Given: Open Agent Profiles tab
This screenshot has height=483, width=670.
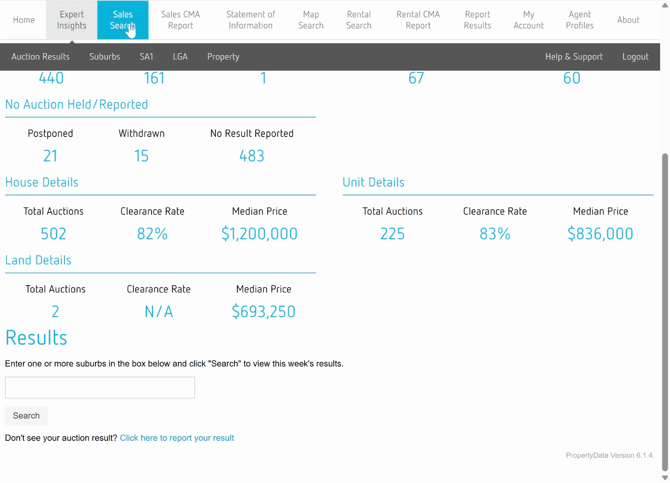Looking at the screenshot, I should pyautogui.click(x=579, y=20).
